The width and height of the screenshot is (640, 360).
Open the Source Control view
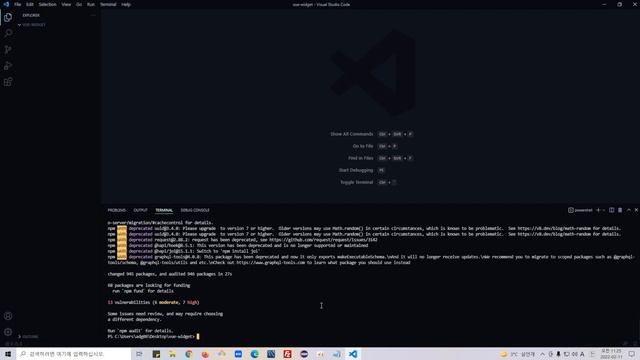point(8,50)
